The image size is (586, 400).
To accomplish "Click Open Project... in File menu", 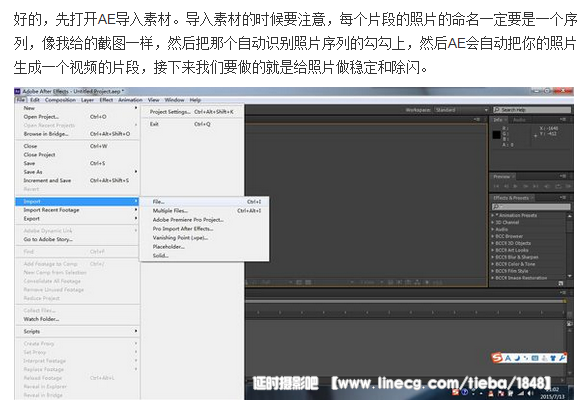I will 77,117.
